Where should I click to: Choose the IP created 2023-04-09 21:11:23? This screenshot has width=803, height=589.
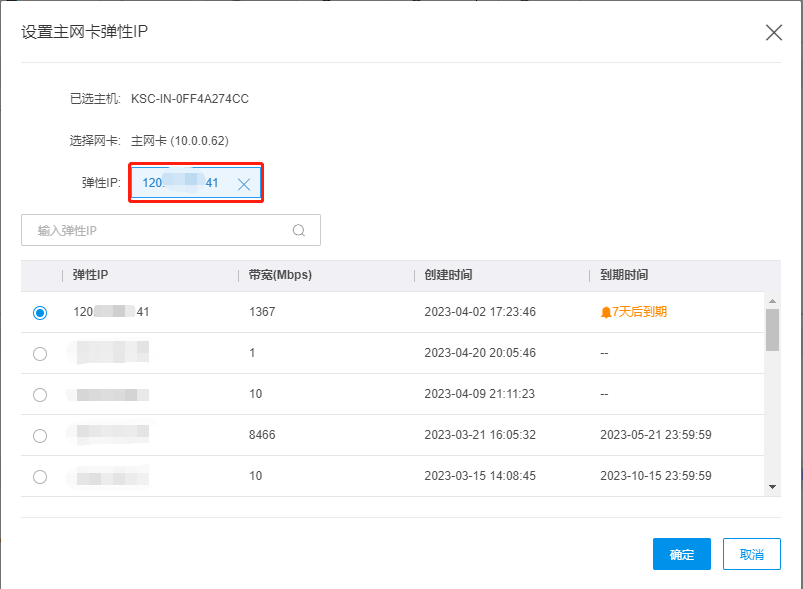(x=40, y=394)
